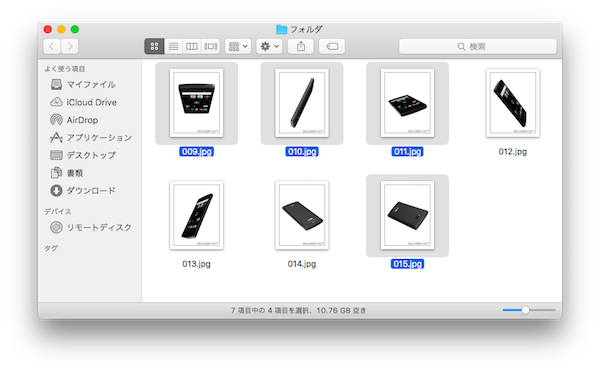Open the gear action menu

point(269,46)
